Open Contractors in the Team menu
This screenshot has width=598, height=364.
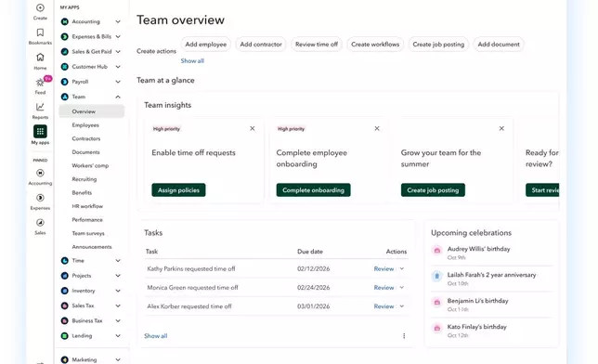(86, 138)
